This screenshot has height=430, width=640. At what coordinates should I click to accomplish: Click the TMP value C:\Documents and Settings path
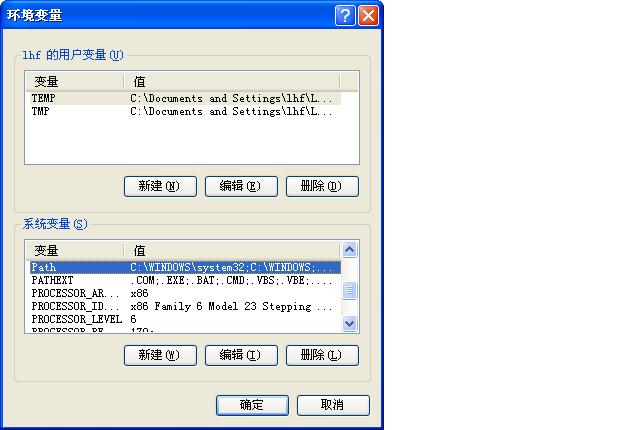pos(231,111)
